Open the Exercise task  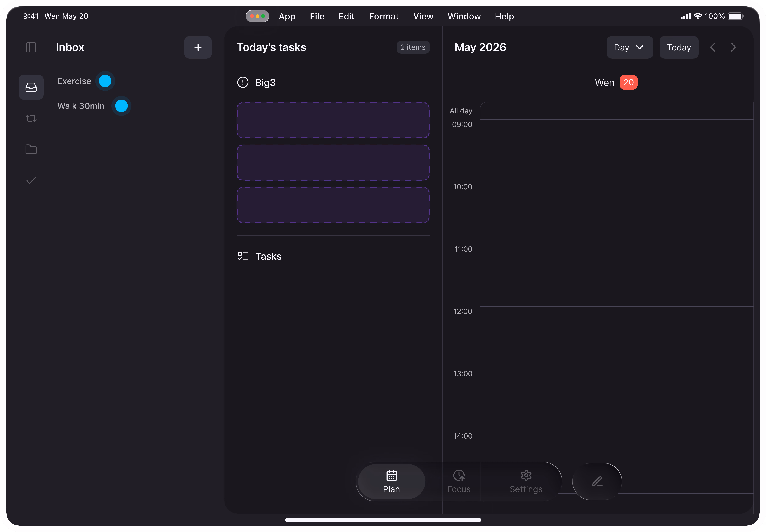74,81
